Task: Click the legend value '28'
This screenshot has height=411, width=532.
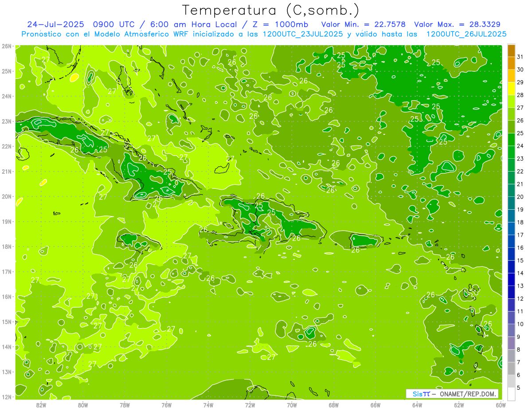Action: [520, 95]
